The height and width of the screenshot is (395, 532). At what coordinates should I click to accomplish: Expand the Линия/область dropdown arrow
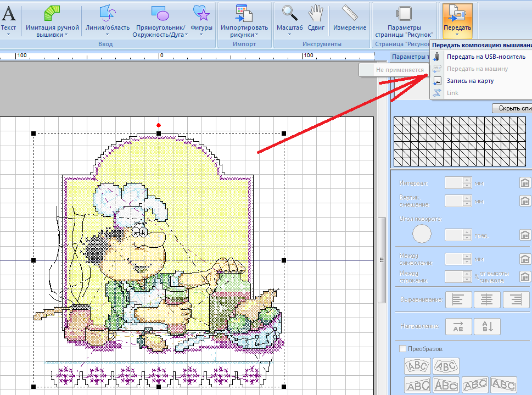coord(107,34)
